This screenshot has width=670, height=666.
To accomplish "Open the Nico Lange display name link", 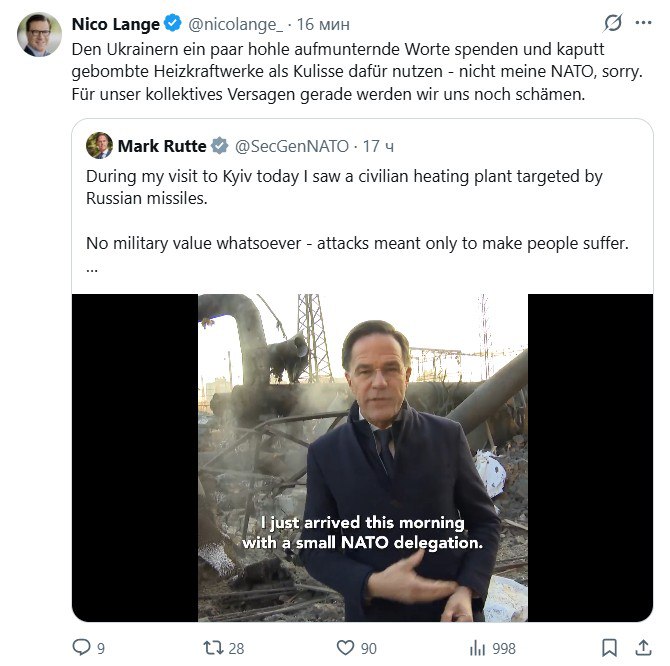I will click(116, 24).
